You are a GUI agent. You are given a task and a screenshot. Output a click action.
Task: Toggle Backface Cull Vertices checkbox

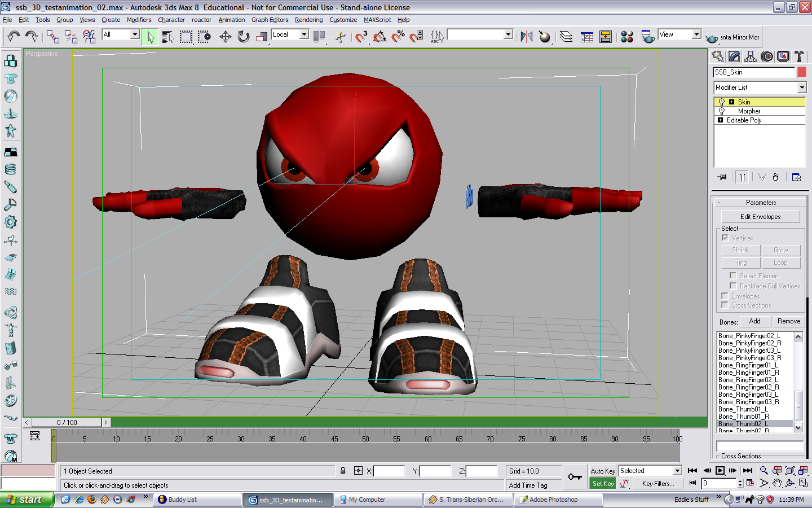733,286
